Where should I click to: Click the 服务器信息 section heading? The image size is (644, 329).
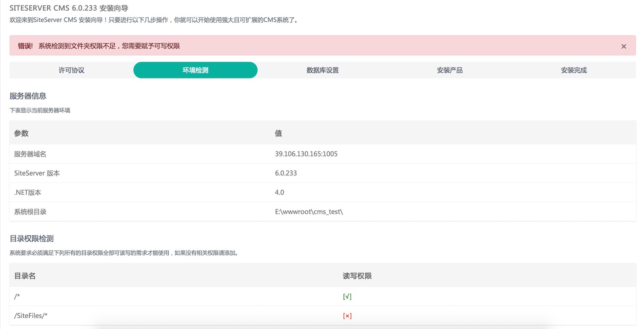click(28, 96)
